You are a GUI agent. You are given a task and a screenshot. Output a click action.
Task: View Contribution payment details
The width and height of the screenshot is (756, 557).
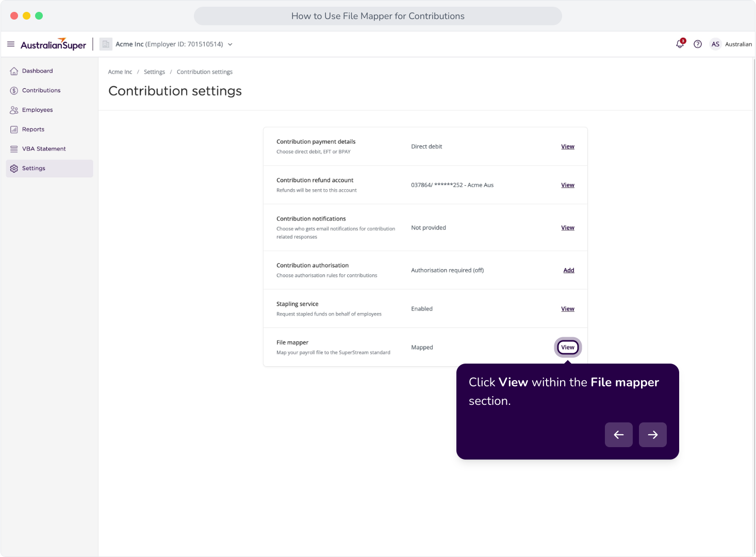(568, 146)
